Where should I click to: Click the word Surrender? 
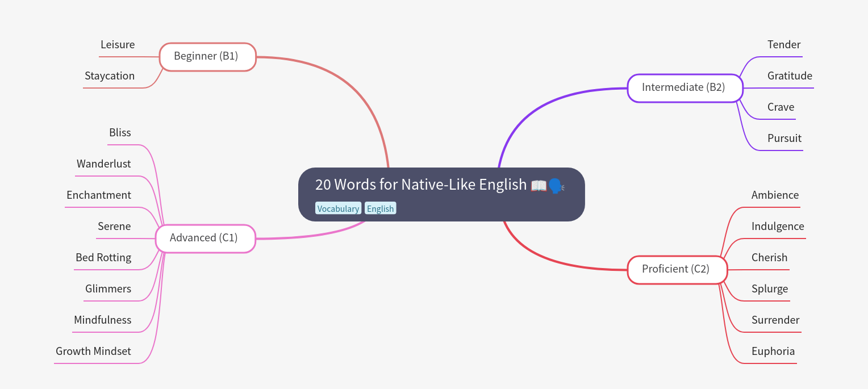pos(775,320)
